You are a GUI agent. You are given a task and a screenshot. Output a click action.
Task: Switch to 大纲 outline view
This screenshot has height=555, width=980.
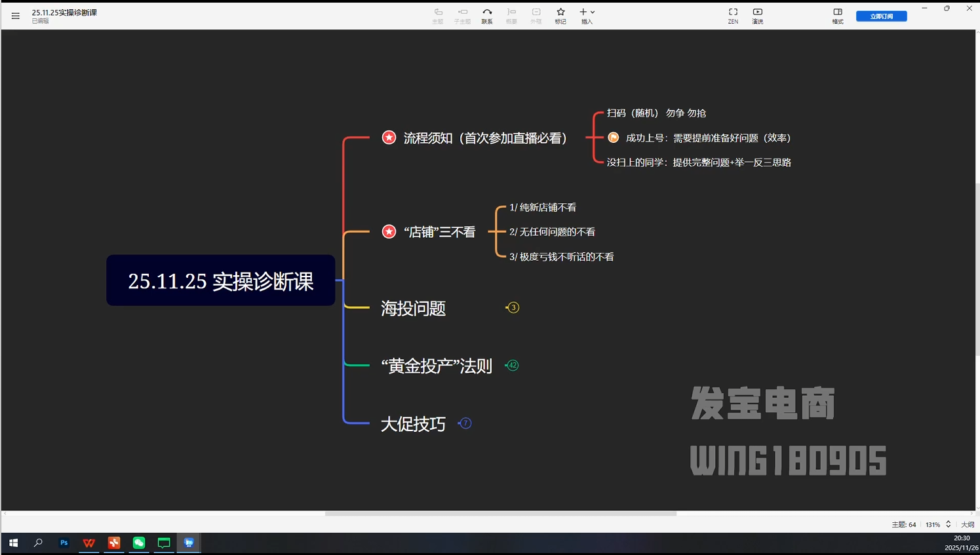(x=967, y=524)
